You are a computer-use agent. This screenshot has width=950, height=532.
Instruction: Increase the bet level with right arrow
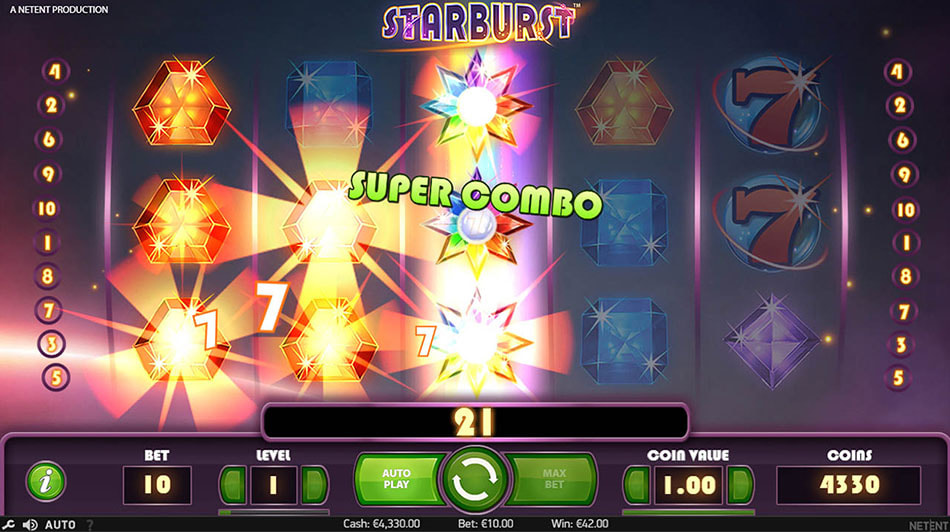314,485
